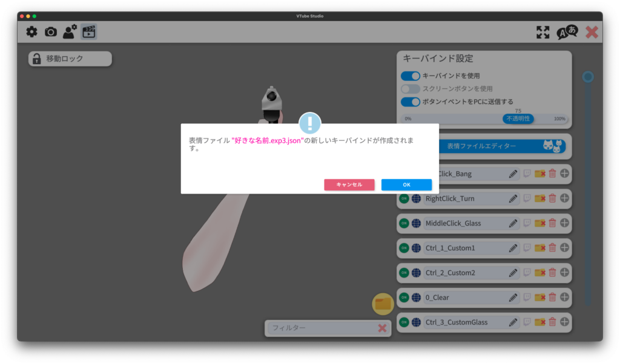Select the clapperboard keybind settings tab
Screen dimensions: 620x364
(89, 32)
